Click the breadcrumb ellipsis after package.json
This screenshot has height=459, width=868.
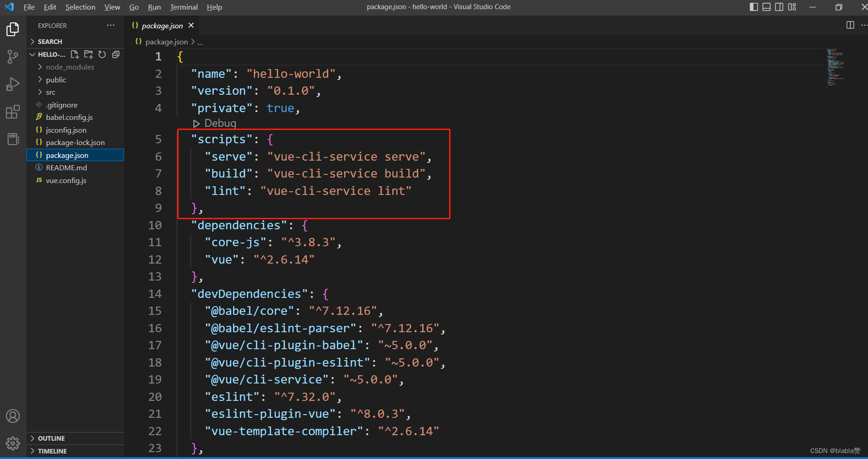point(200,42)
